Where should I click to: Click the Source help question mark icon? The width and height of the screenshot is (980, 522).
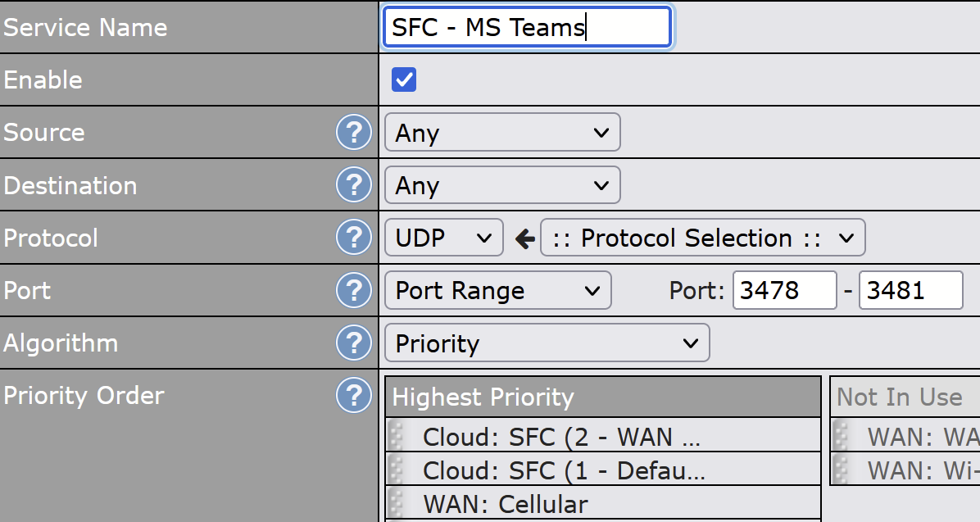coord(354,133)
